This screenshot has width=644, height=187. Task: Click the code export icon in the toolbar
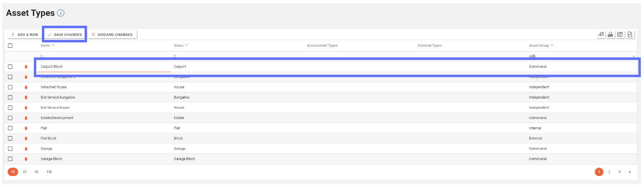click(x=621, y=35)
